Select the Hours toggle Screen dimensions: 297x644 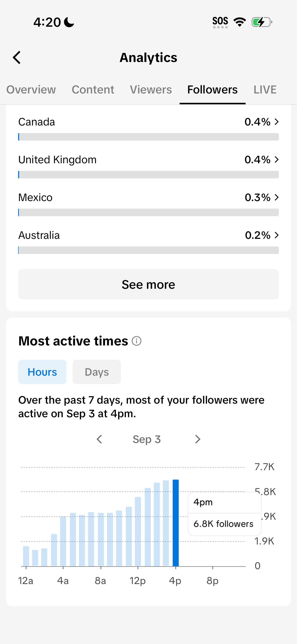[42, 372]
